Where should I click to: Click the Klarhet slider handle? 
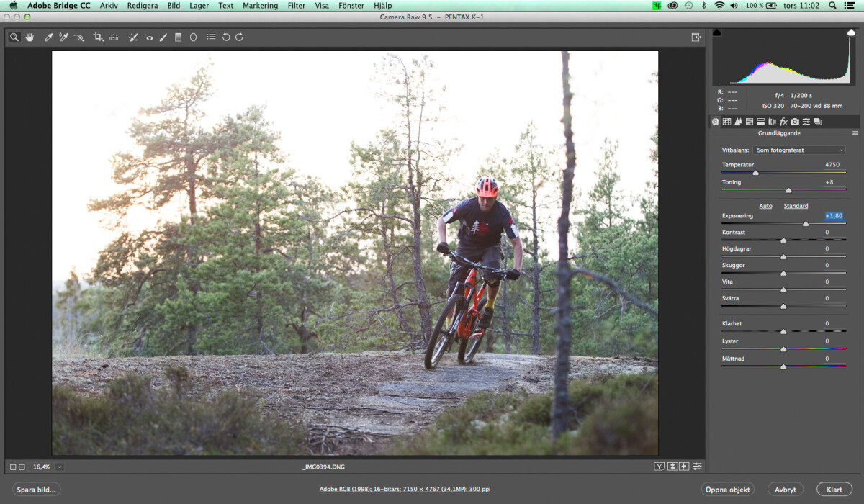click(x=783, y=331)
